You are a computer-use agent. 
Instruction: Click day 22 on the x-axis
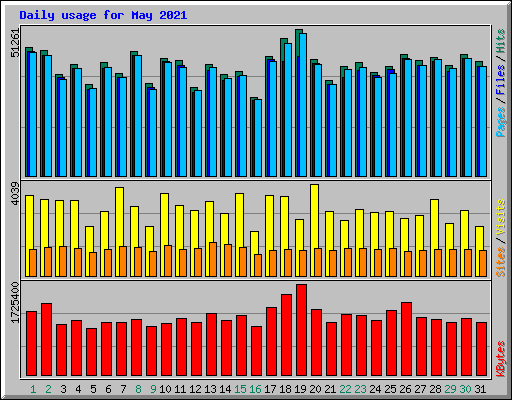tap(345, 389)
